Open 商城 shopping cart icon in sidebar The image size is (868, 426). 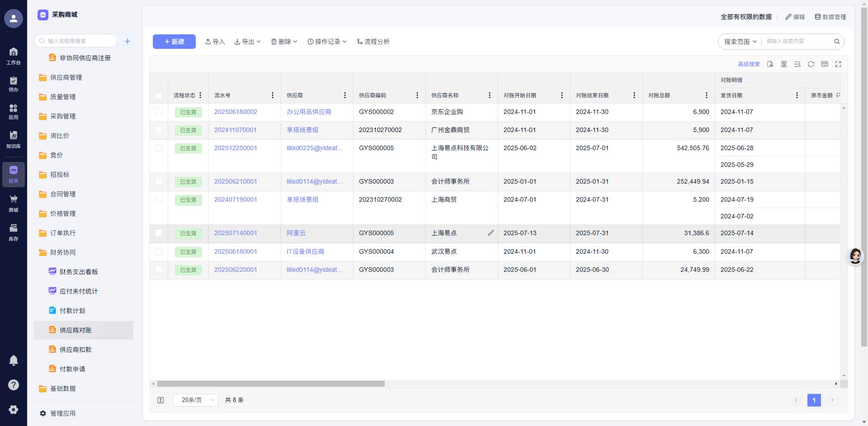(14, 203)
